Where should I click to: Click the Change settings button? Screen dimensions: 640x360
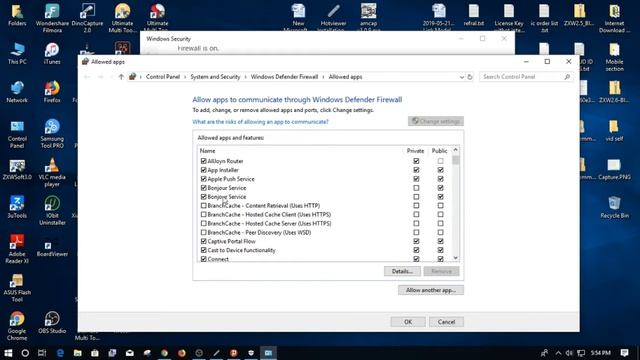pos(436,121)
